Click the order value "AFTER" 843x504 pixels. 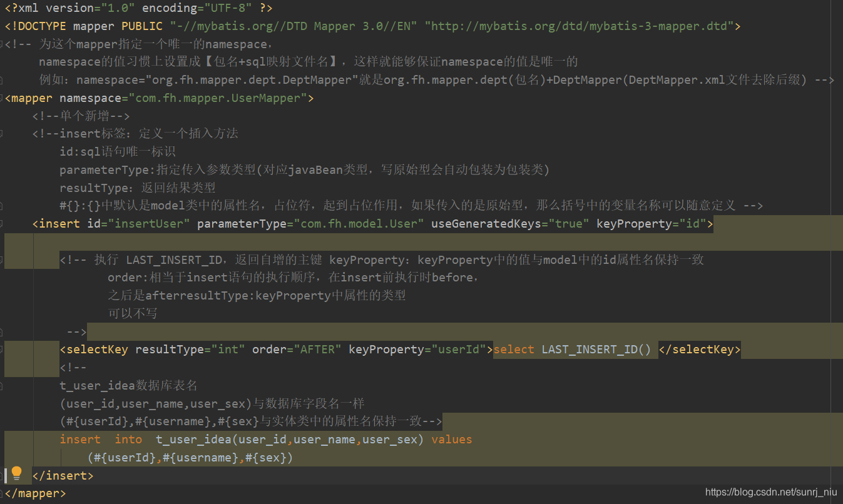(x=318, y=350)
